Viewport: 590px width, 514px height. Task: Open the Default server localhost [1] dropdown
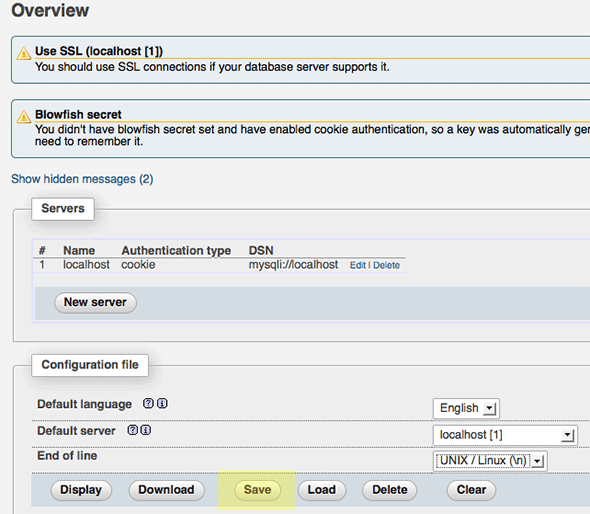coord(505,435)
